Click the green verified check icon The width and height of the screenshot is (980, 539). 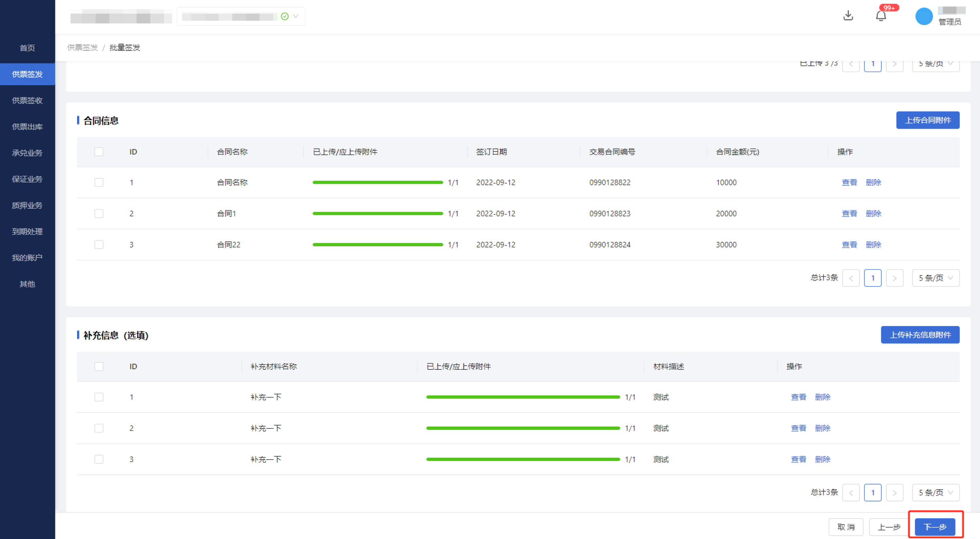click(x=284, y=16)
